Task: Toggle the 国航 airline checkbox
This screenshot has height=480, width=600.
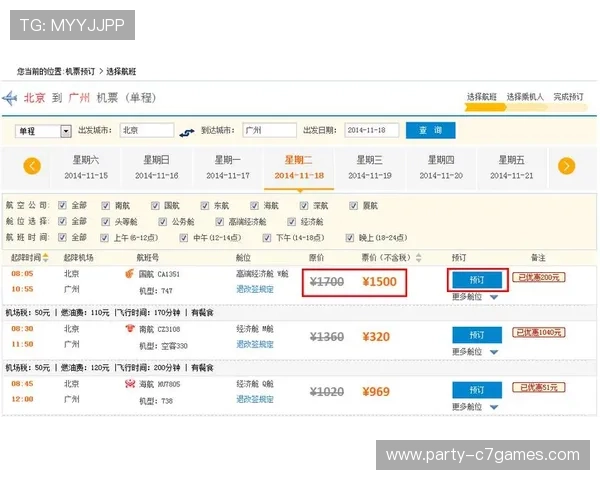Action: [155, 206]
